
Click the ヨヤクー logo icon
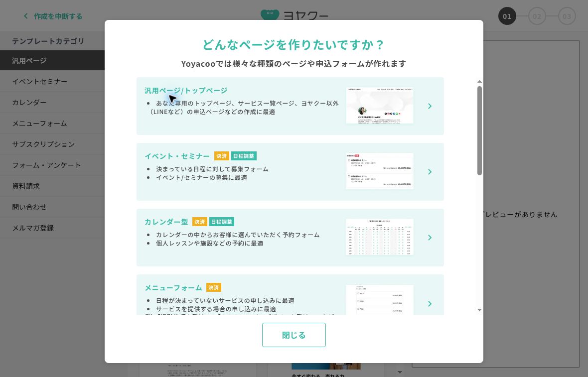[x=270, y=15]
